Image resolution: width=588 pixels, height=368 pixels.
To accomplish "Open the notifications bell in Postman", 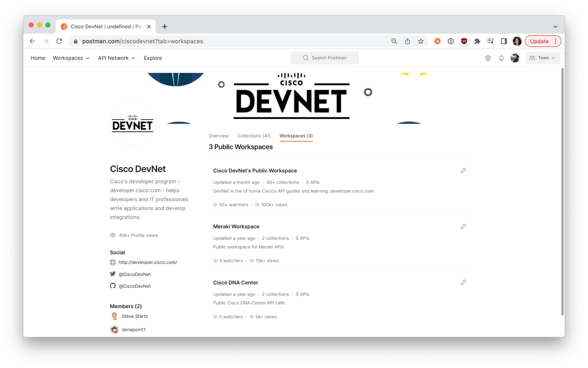I will [x=501, y=58].
